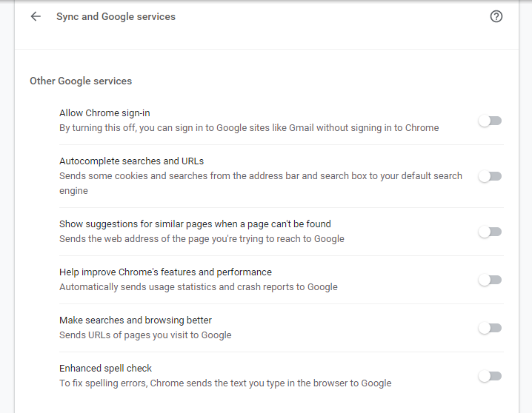
Task: Click the "Allow Chrome sign-in" label
Action: pos(104,113)
